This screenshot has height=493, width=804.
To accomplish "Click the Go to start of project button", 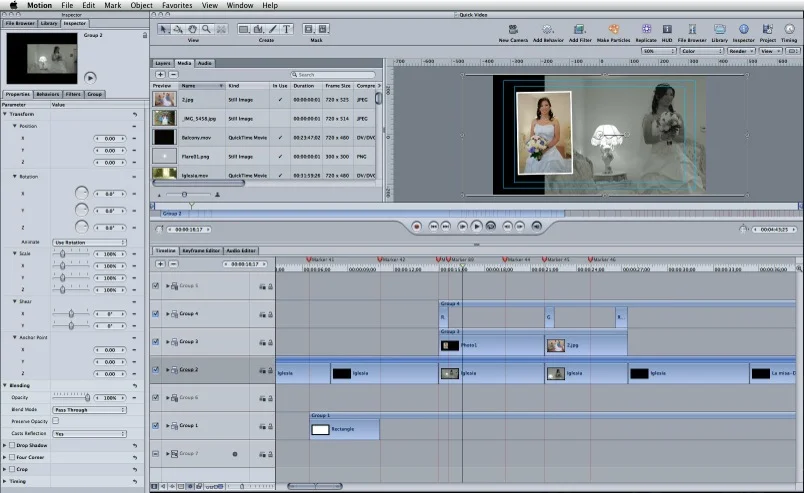I will pyautogui.click(x=433, y=226).
